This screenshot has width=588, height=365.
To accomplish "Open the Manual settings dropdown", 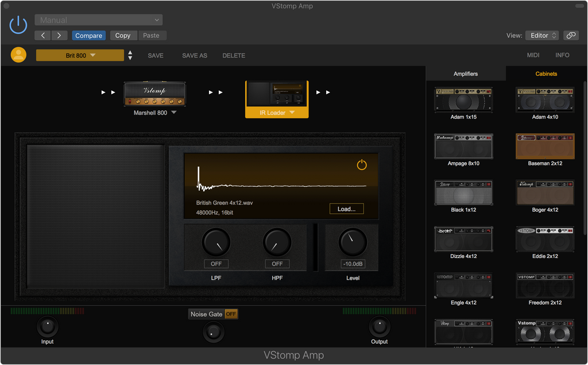I will tap(98, 20).
